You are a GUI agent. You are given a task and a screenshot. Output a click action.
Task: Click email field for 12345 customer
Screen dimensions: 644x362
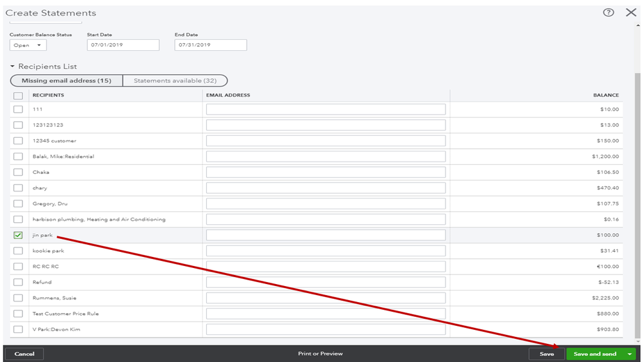click(x=326, y=141)
